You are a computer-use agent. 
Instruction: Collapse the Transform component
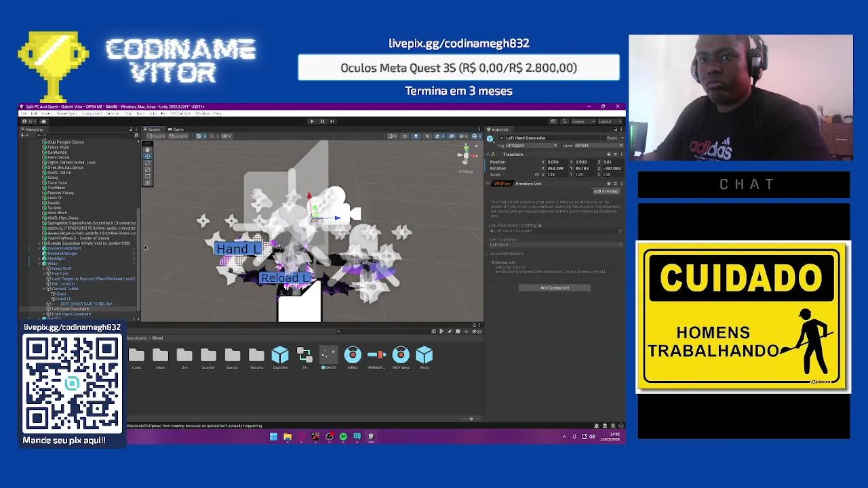tap(488, 155)
